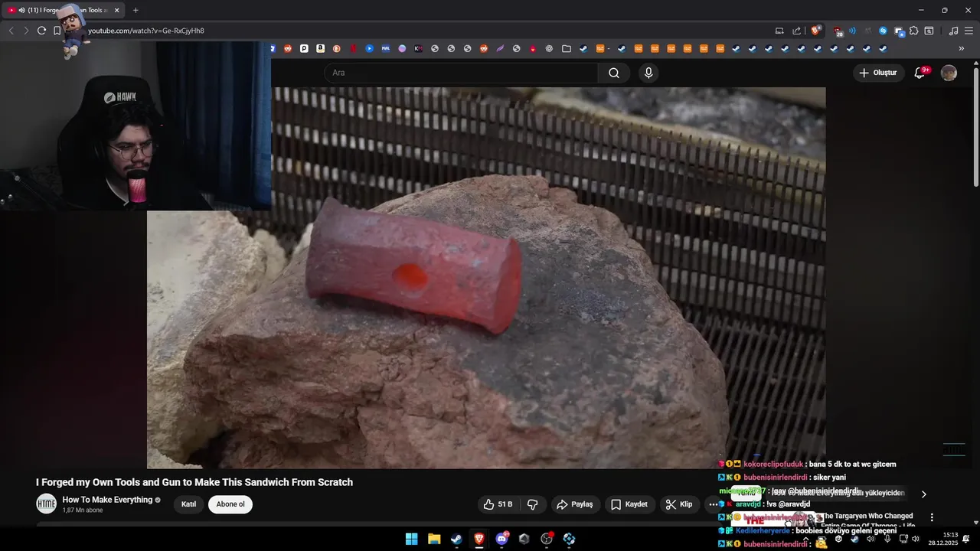Click the Brave icon in the taskbar
980x551 pixels.
point(479,539)
